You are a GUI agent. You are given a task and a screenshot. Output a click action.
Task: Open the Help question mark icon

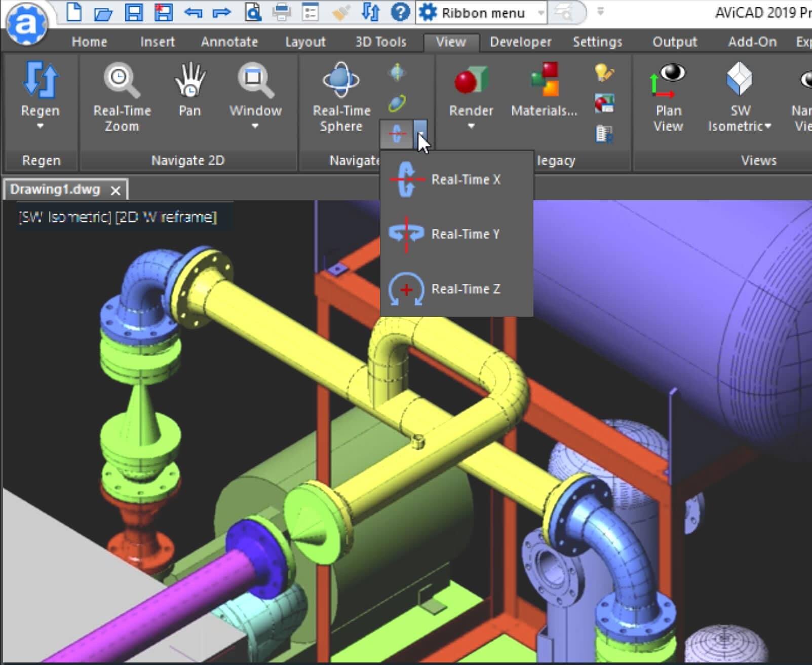tap(400, 12)
